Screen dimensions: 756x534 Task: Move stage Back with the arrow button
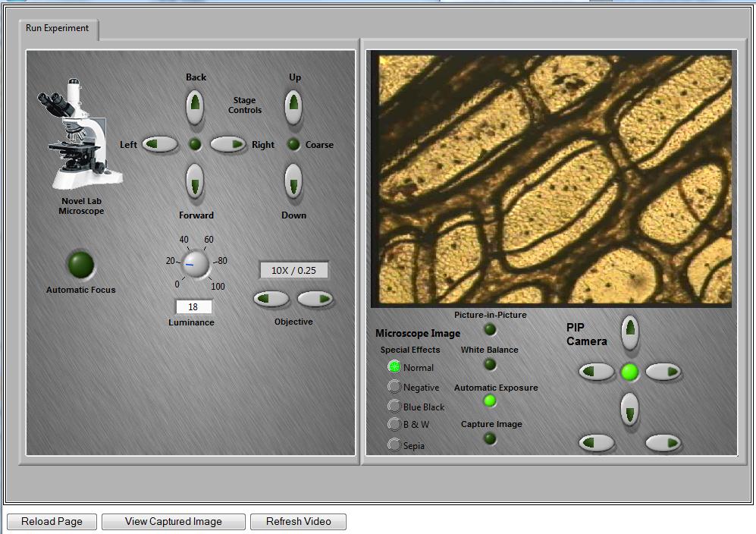coord(195,106)
